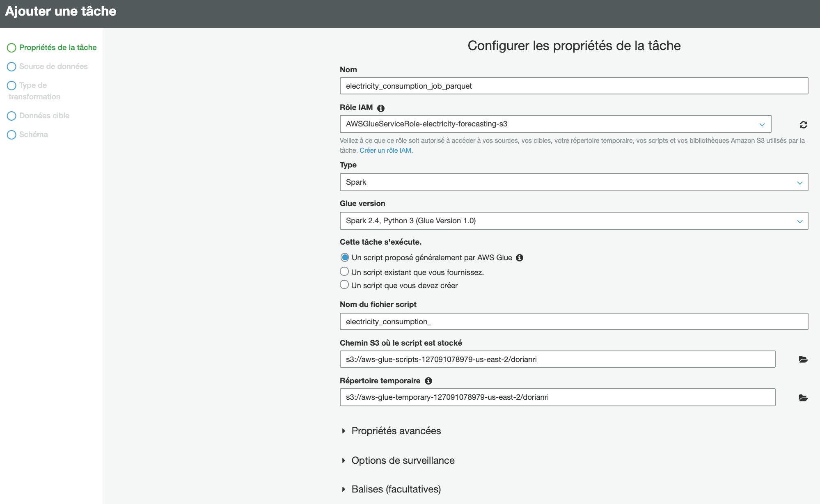
Task: Click the Nom text field
Action: 574,86
